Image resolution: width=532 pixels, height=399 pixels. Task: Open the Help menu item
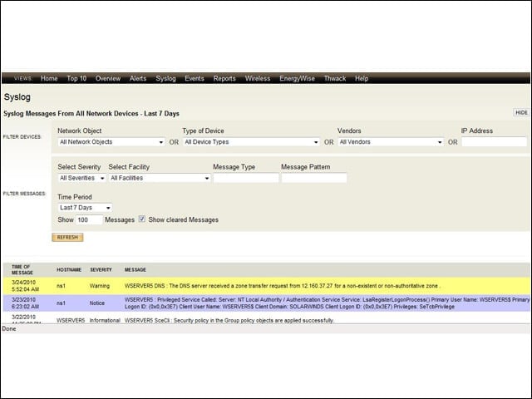click(362, 78)
